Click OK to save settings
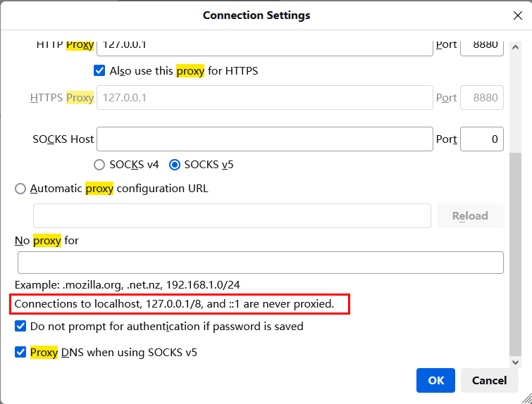Screen dimensions: 532x404 [435, 380]
